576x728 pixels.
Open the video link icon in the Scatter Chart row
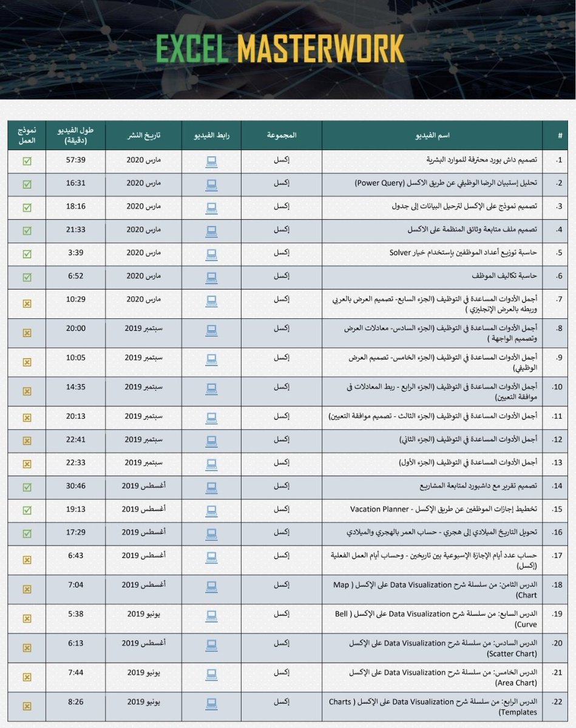pos(211,644)
